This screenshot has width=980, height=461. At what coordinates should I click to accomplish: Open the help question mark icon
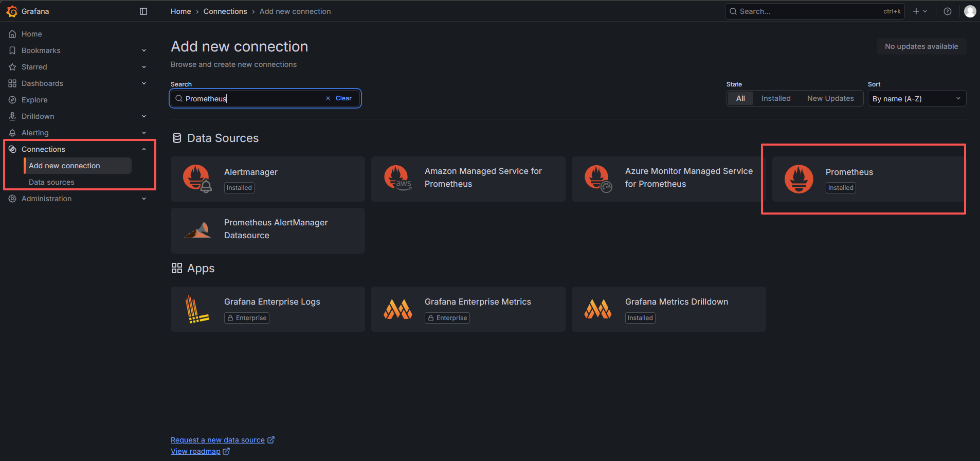click(x=948, y=11)
